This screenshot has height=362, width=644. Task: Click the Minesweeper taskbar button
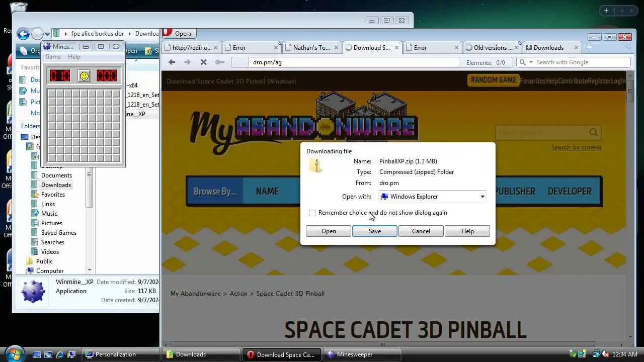[362, 354]
